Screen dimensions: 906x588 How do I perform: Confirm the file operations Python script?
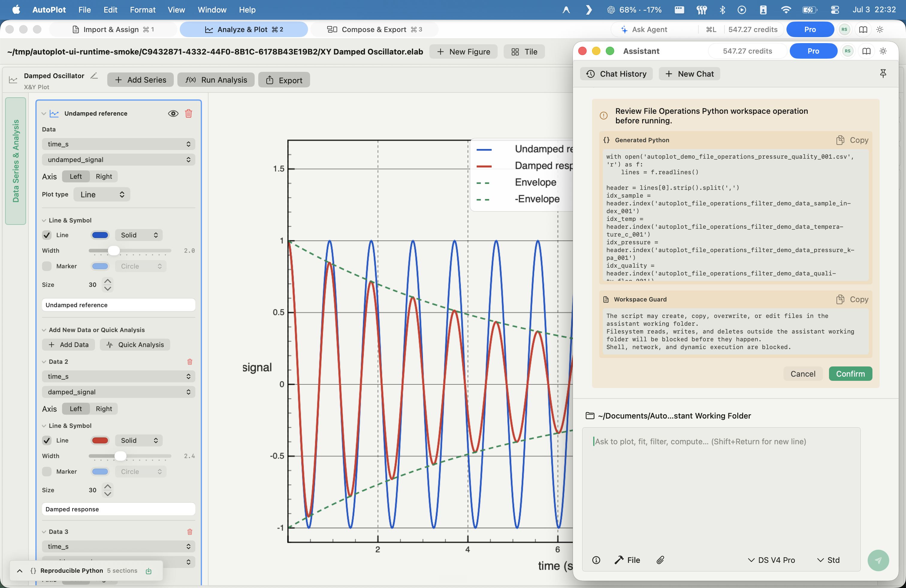click(850, 374)
